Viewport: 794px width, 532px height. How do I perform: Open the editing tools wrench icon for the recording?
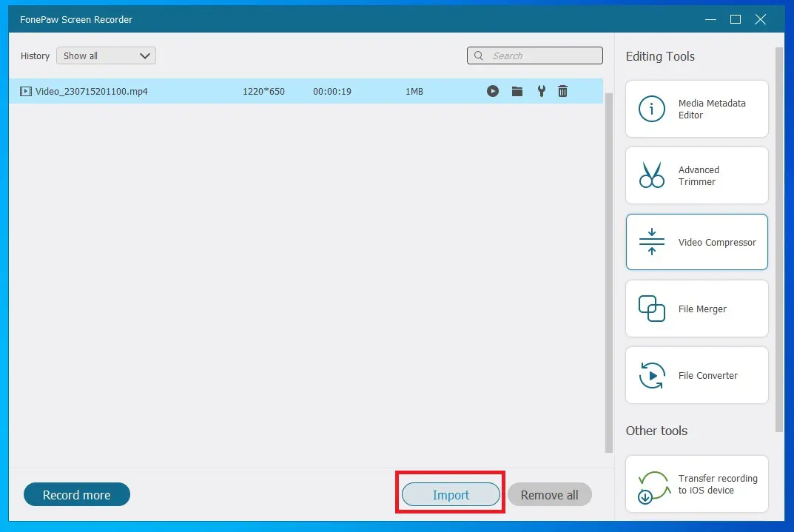click(542, 91)
